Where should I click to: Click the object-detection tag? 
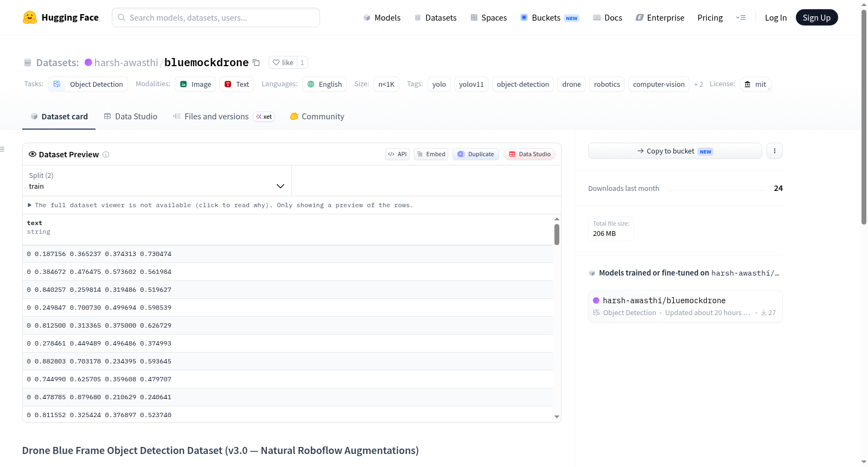coord(523,84)
